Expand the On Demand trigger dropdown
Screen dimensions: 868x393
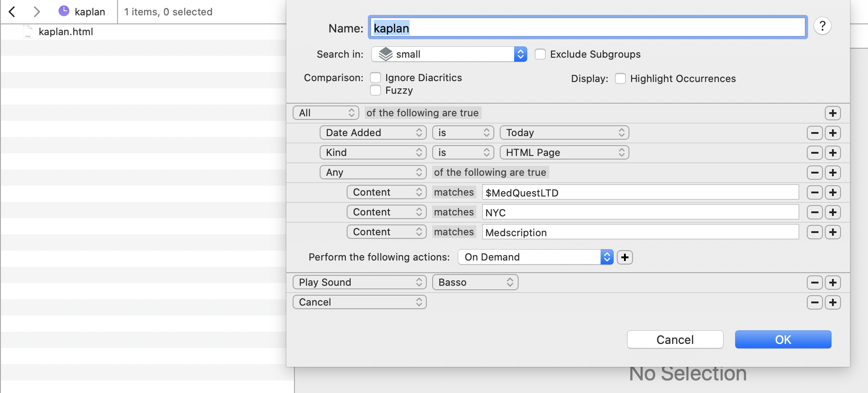pyautogui.click(x=535, y=257)
